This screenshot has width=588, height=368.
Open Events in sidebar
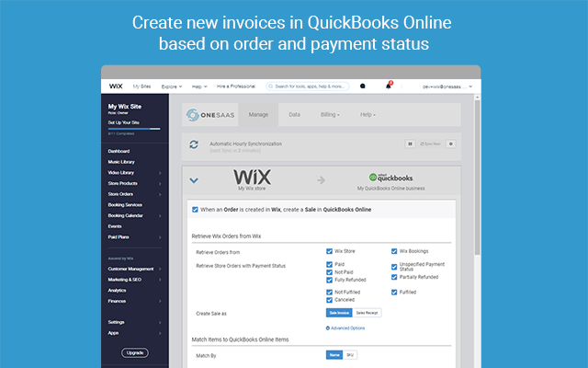tap(115, 226)
